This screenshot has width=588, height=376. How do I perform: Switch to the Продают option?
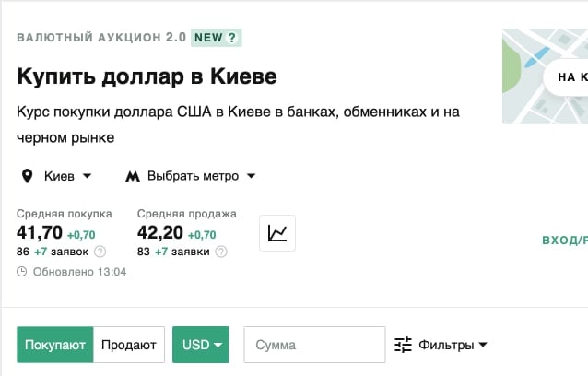click(x=129, y=345)
